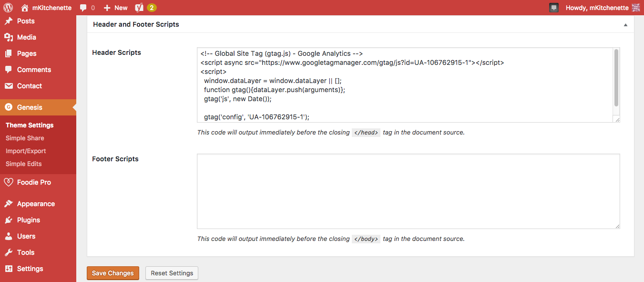The width and height of the screenshot is (644, 282).
Task: Click the Tools wrench icon
Action: pos(8,252)
